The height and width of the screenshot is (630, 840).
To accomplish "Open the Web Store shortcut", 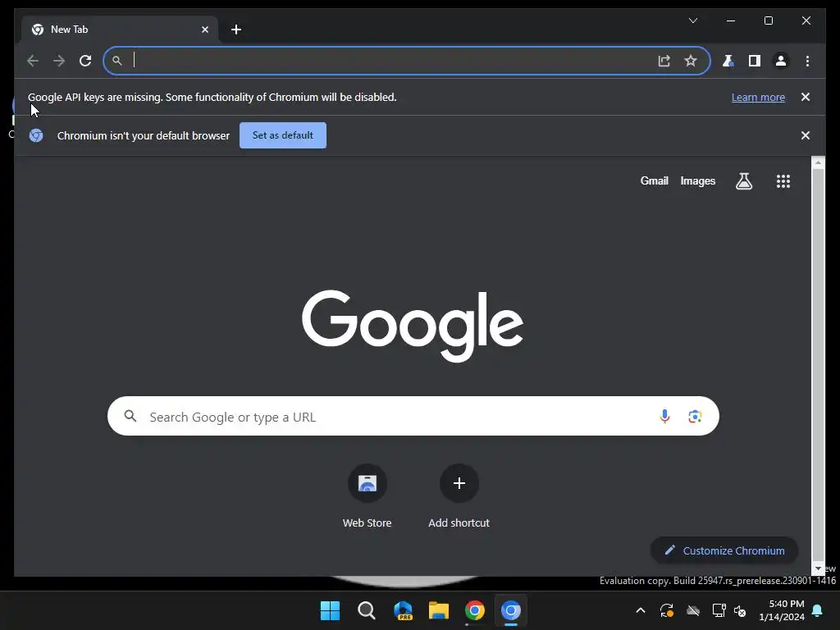I will (367, 496).
